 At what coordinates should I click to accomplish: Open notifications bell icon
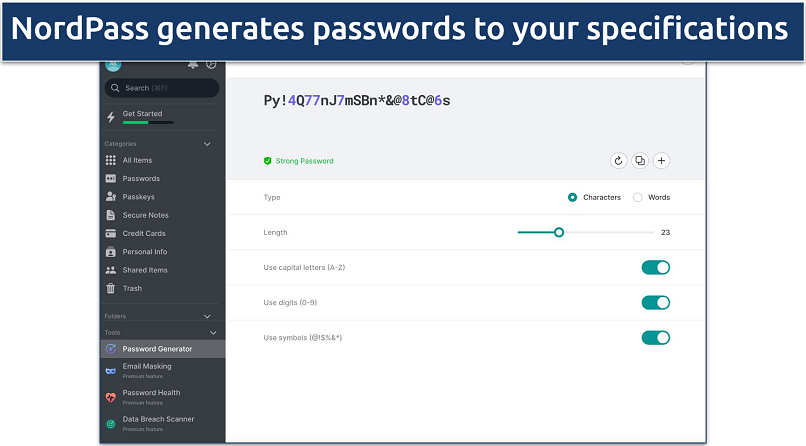point(192,65)
